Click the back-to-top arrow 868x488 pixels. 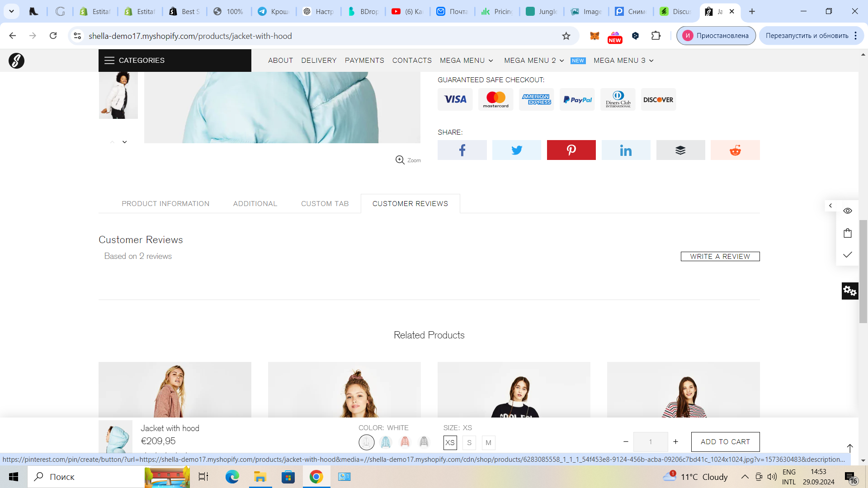[x=850, y=448]
